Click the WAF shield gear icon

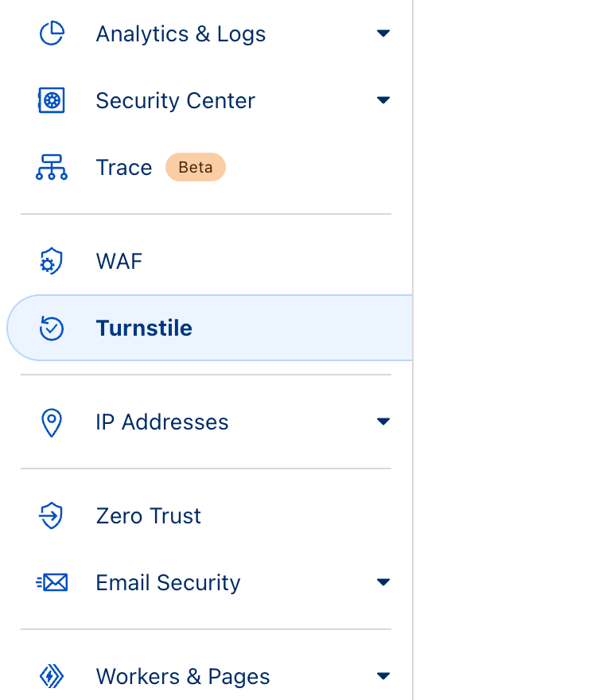pyautogui.click(x=52, y=262)
